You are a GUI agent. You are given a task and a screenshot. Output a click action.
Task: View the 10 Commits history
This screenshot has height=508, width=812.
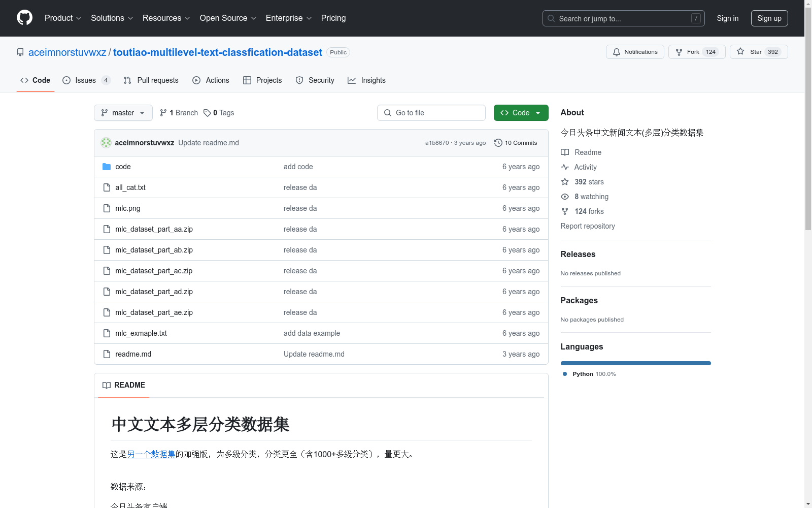click(x=516, y=143)
